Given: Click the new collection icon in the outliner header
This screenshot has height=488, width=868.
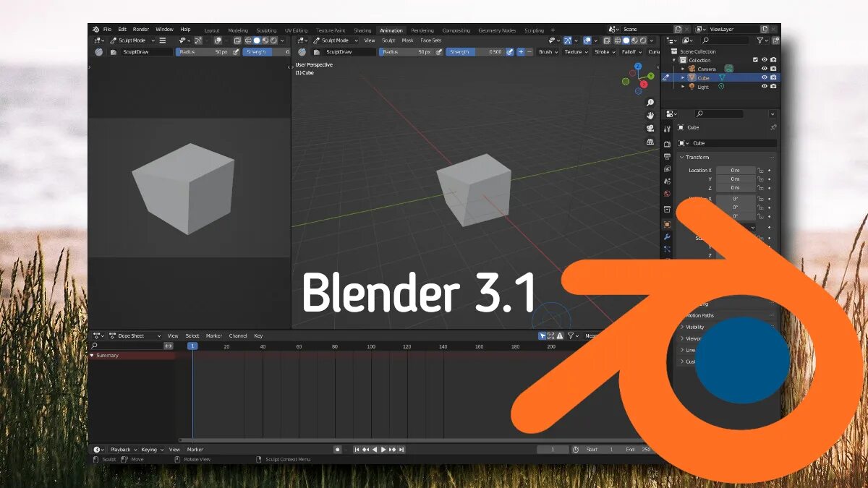Looking at the screenshot, I should pos(775,40).
